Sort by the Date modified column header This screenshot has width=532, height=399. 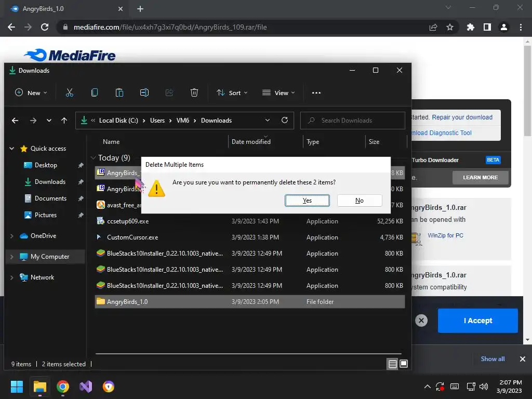pos(251,142)
